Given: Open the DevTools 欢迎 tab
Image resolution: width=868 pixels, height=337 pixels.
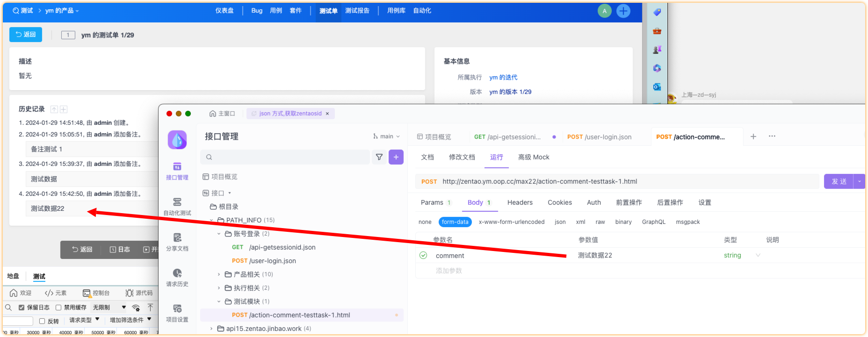Looking at the screenshot, I should (21, 293).
